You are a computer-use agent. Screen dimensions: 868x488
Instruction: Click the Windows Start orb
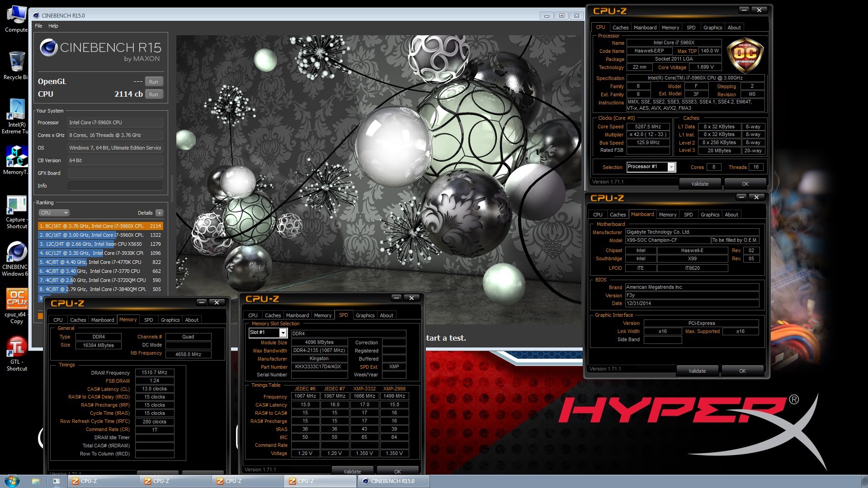pos(12,481)
